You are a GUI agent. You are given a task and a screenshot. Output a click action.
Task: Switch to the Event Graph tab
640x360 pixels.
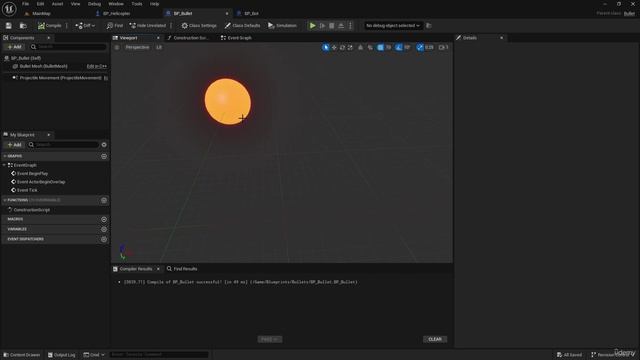click(x=236, y=38)
